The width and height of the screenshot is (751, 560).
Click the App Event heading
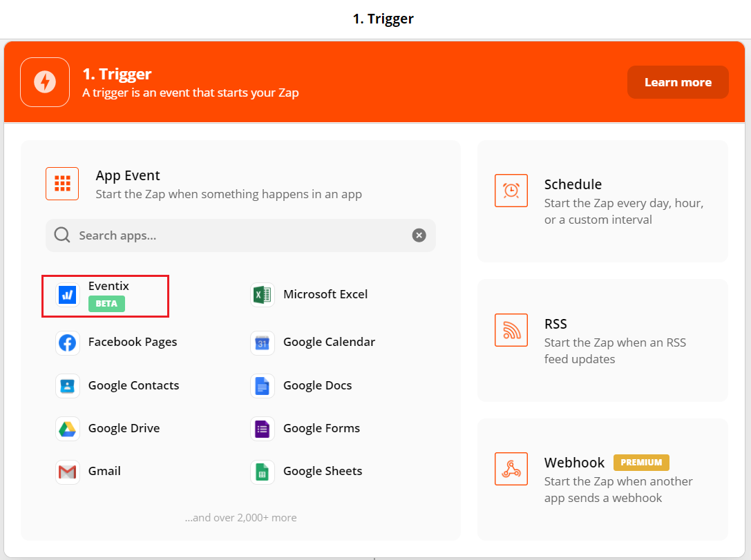pos(128,175)
